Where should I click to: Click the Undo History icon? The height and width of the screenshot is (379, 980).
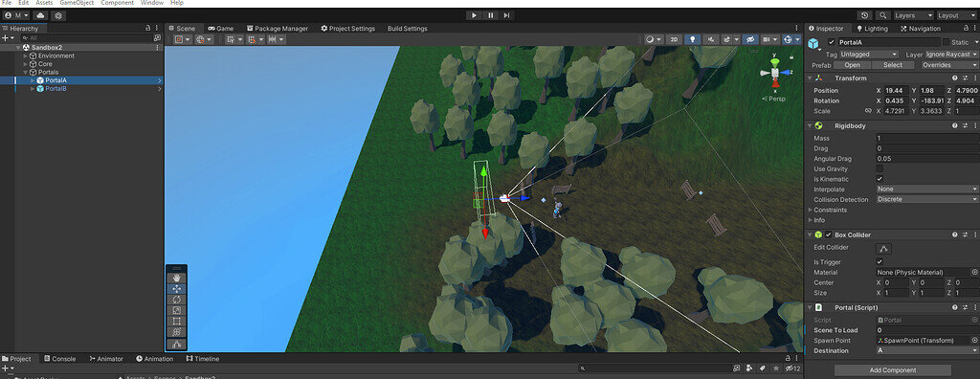point(865,15)
